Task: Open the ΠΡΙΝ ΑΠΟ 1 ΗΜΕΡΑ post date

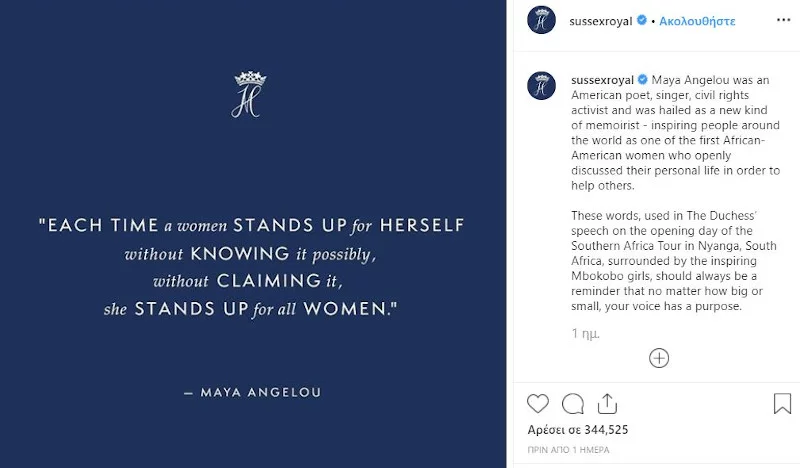Action: pos(568,450)
